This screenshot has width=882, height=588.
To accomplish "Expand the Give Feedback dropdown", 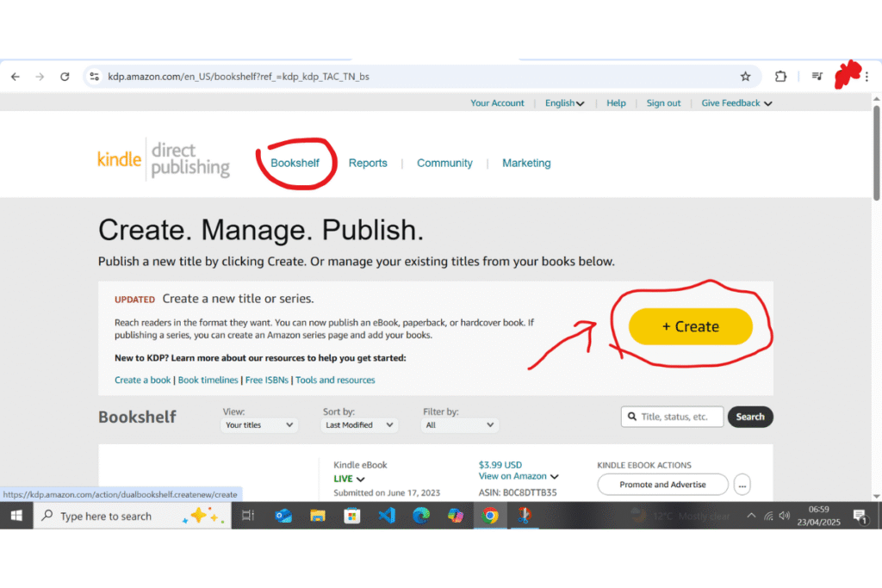I will pyautogui.click(x=736, y=102).
